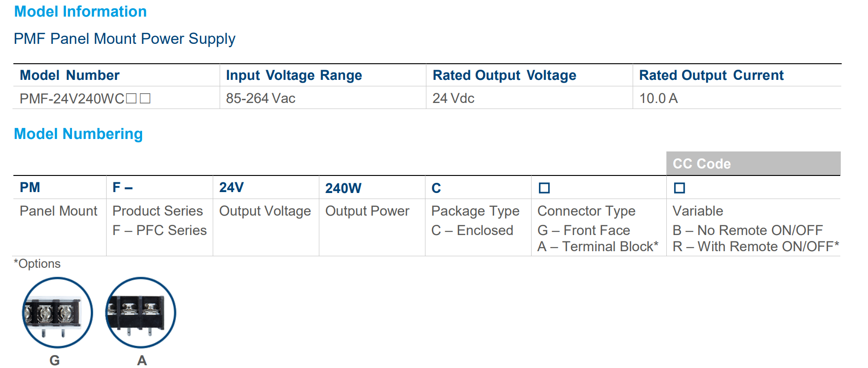Click the A – Terminal Block entry

pos(597,247)
